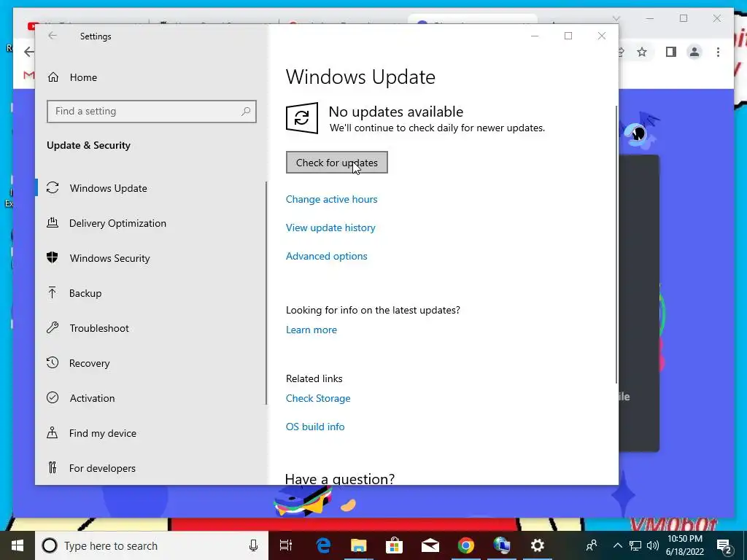Click the Windows Update sync icon in sidebar
This screenshot has width=747, height=560.
pos(53,187)
